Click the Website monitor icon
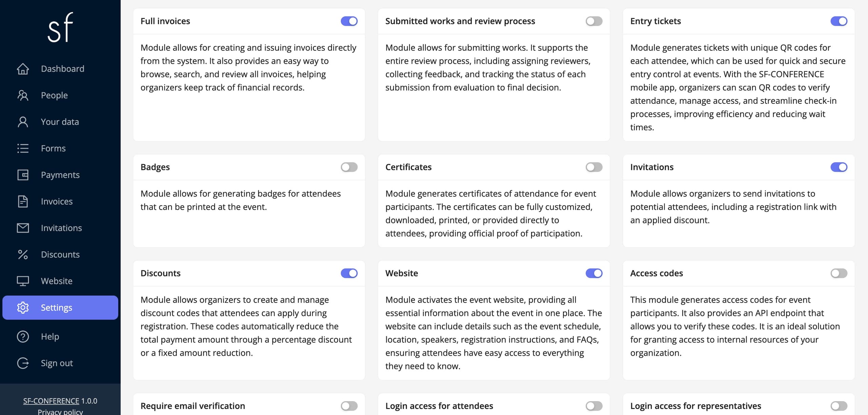The height and width of the screenshot is (415, 868). click(23, 281)
